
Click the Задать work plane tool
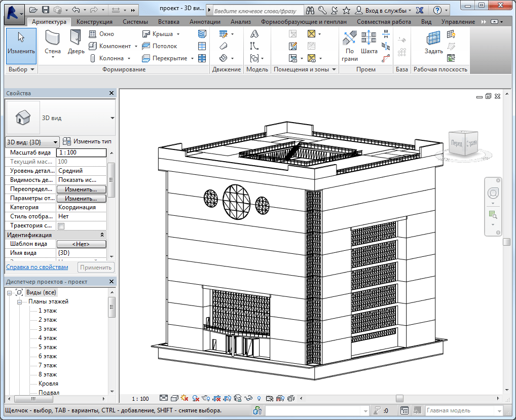click(x=433, y=42)
